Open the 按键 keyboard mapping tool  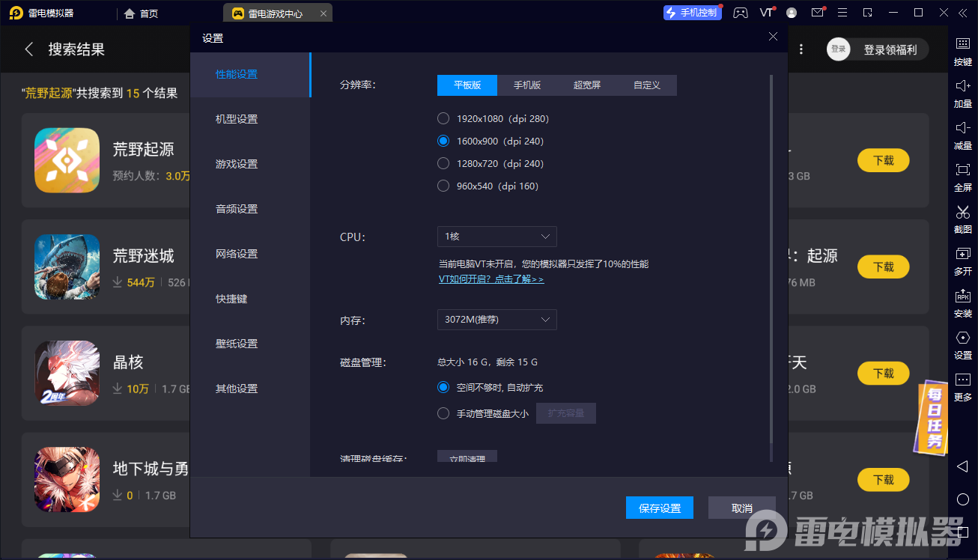963,51
